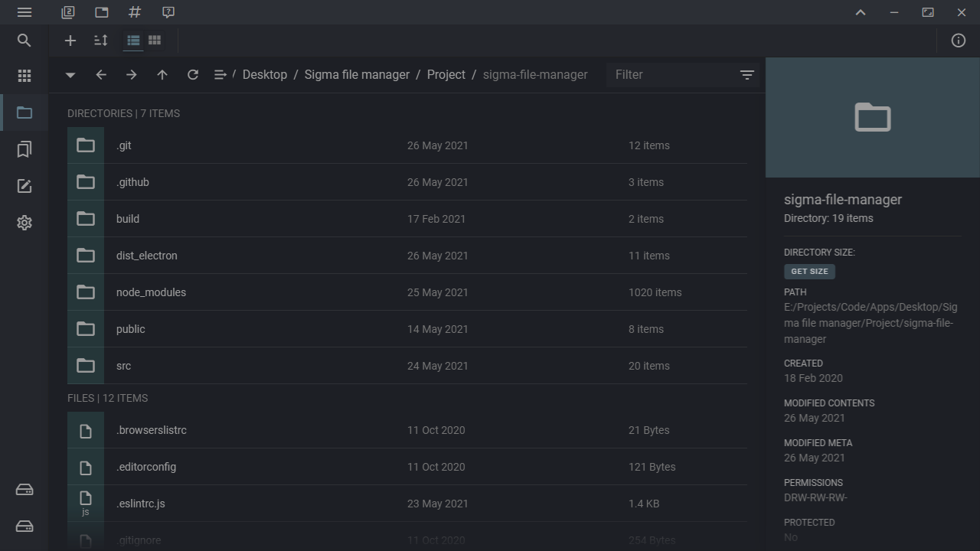Open the workspaces icon in title bar
The width and height of the screenshot is (980, 551).
pos(68,12)
